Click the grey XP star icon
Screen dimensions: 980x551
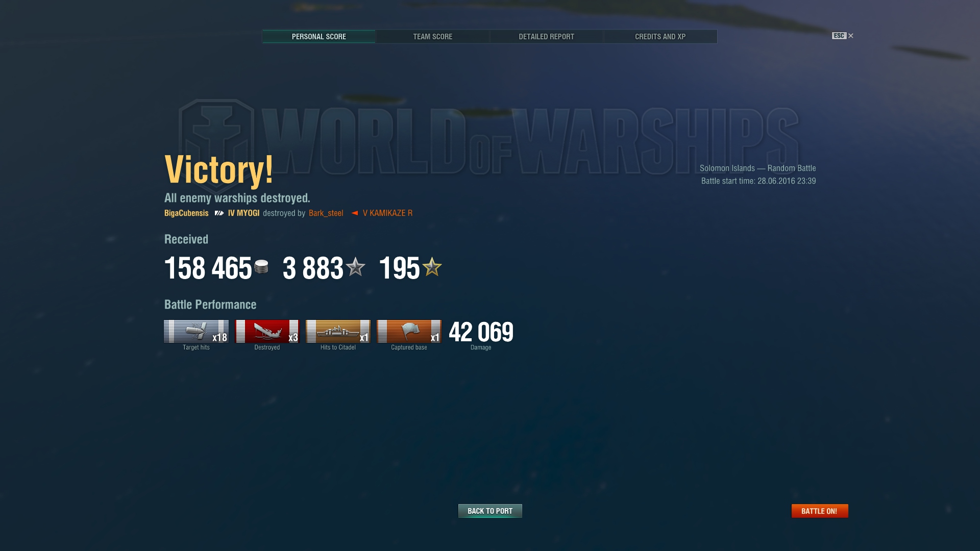click(355, 267)
